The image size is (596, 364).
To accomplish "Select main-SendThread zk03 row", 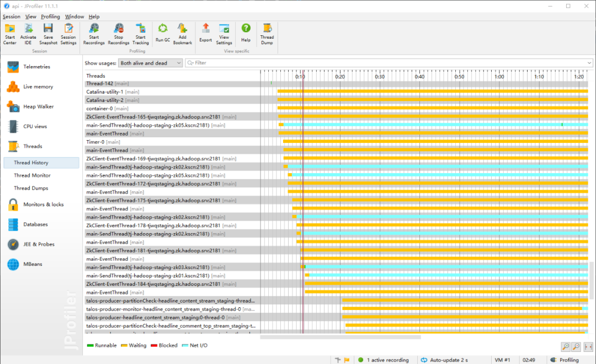I will point(337,267).
